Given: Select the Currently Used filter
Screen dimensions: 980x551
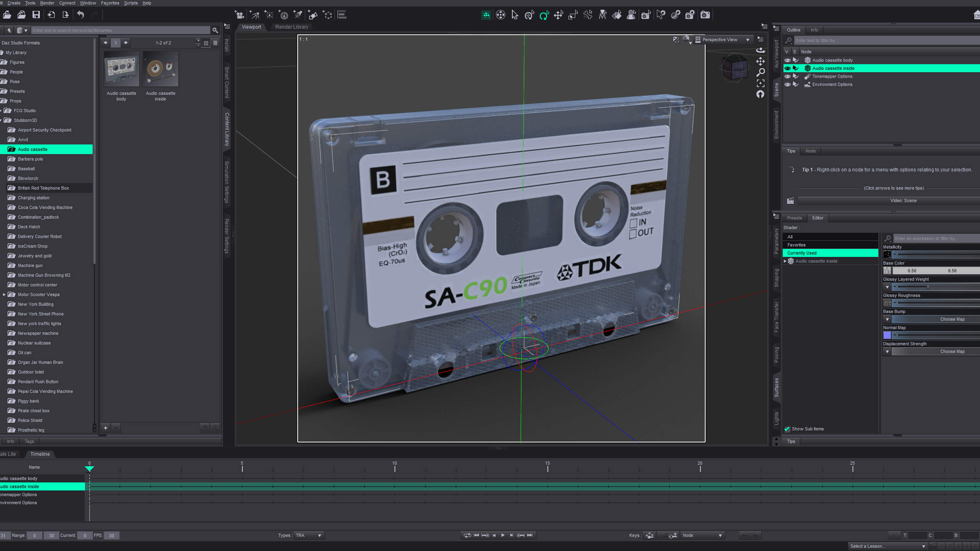Looking at the screenshot, I should coord(830,253).
